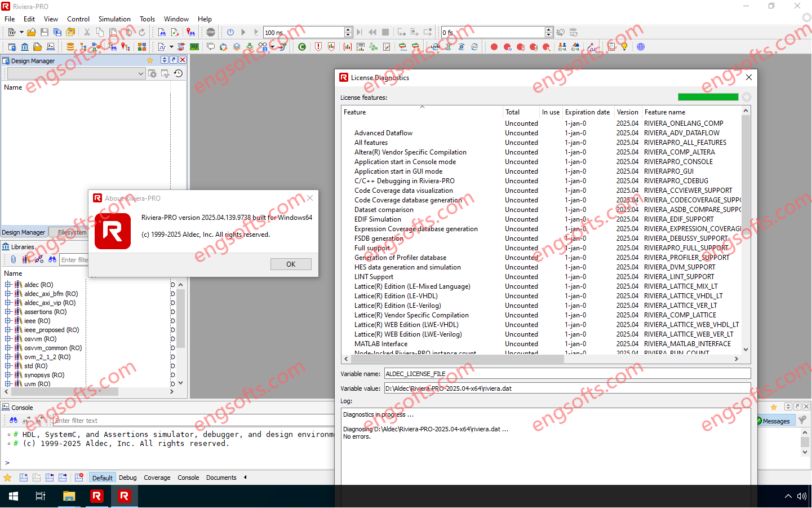Click the Open file folder toolbar icon
812x508 pixels.
click(32, 33)
